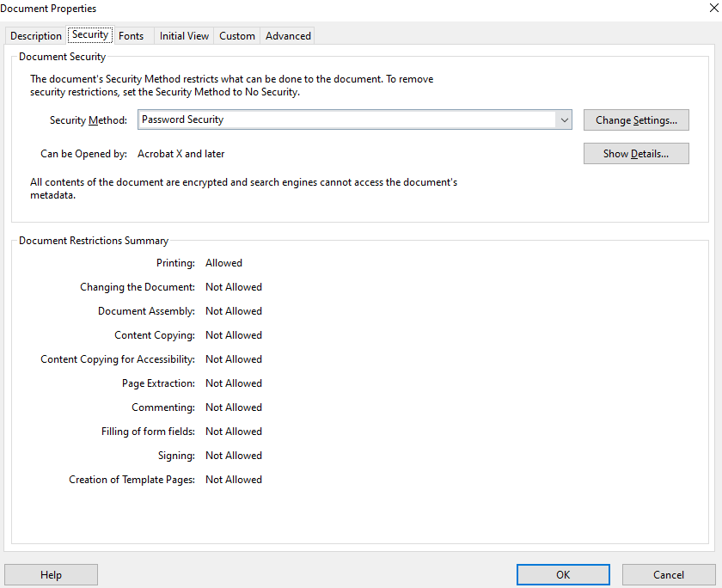Click Creation of Template Pages 'Not Allowed' value
Screen dimensions: 722x588
234,480
